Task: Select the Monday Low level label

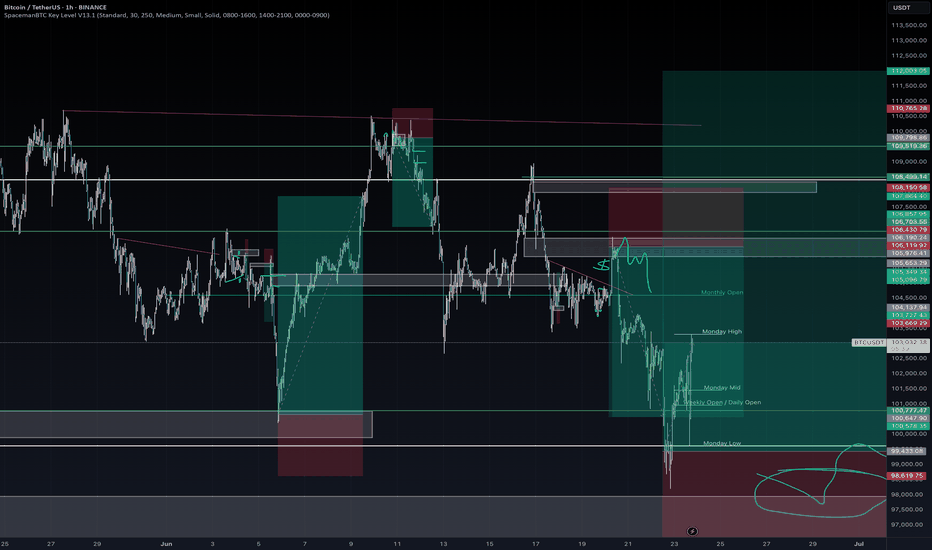Action: point(722,444)
